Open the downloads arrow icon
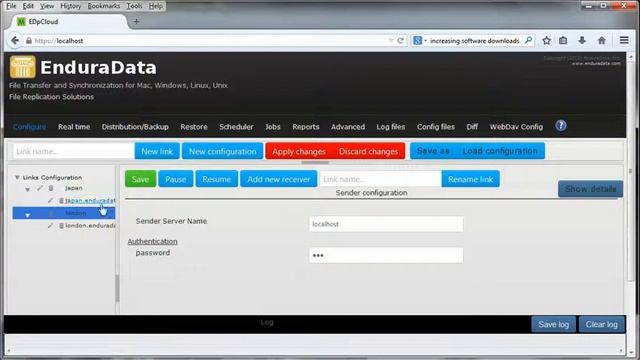640x360 pixels. pyautogui.click(x=582, y=40)
